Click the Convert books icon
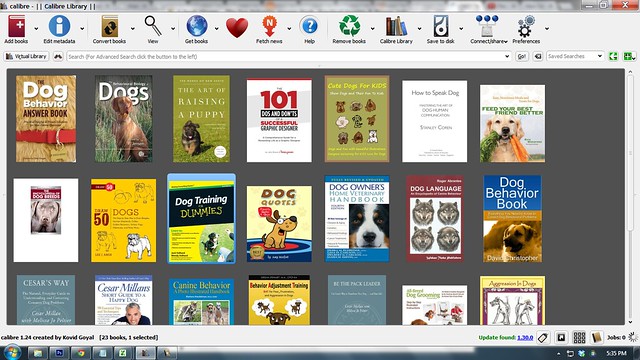 click(x=109, y=26)
